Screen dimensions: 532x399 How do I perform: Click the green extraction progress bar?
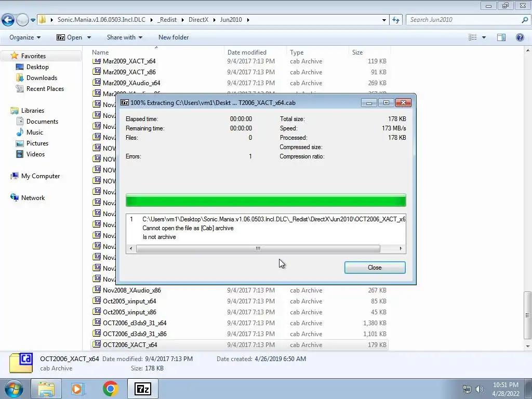tap(265, 200)
